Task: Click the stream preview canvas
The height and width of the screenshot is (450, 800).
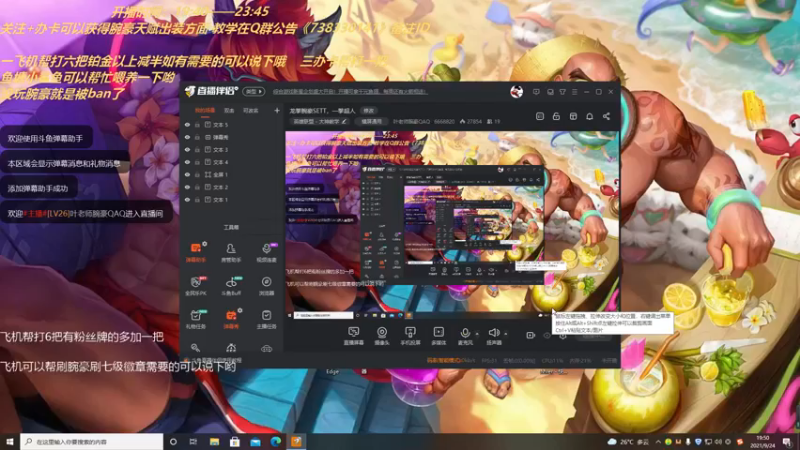Action: tap(452, 226)
